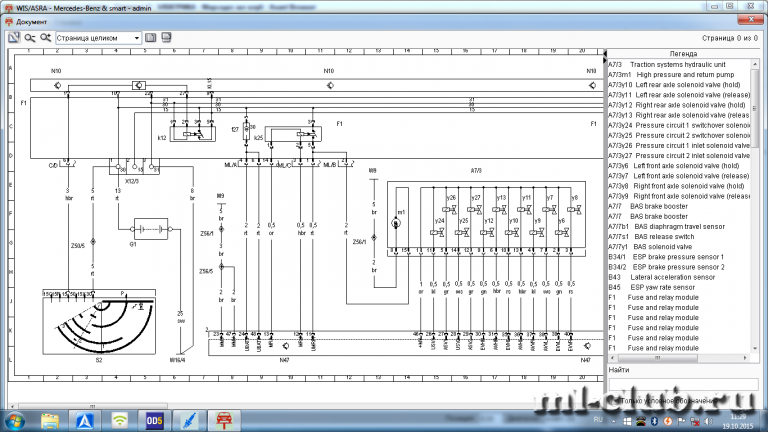Click pump motor m1 symbol in diagram
The width and height of the screenshot is (768, 432).
[x=396, y=223]
